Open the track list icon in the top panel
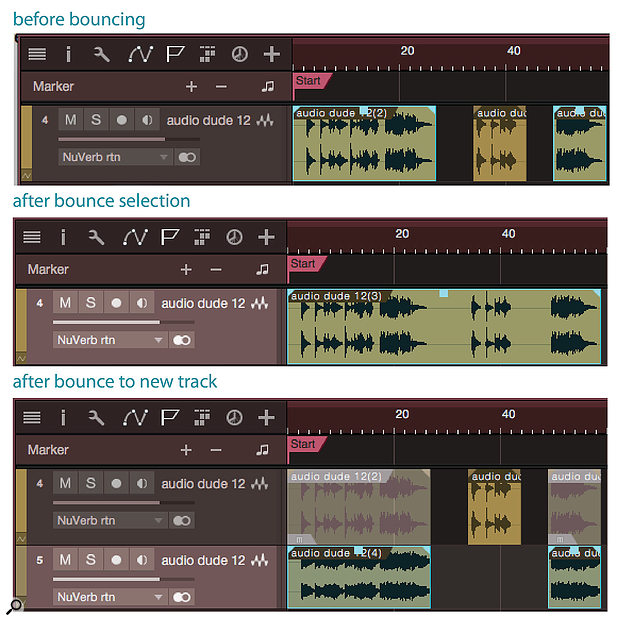Image resolution: width=620 pixels, height=621 pixels. pyautogui.click(x=37, y=54)
